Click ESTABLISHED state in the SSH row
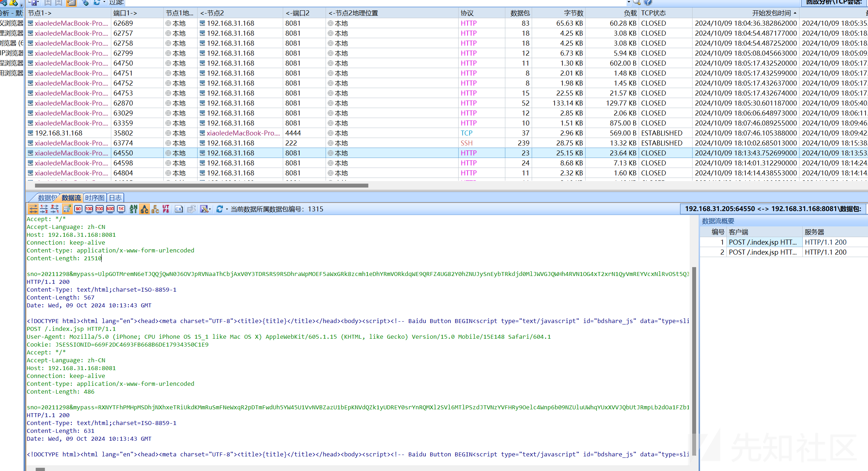The image size is (868, 471). click(662, 143)
